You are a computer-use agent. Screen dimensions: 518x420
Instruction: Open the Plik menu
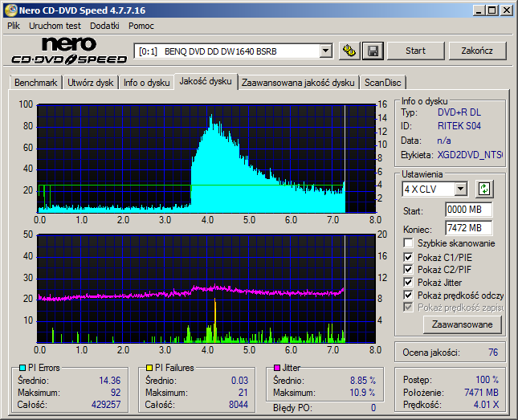pyautogui.click(x=14, y=26)
